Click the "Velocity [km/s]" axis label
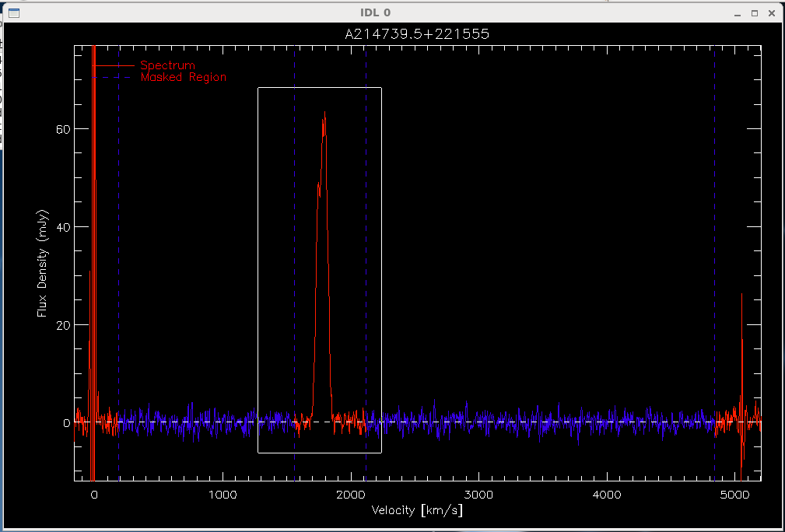 point(417,510)
